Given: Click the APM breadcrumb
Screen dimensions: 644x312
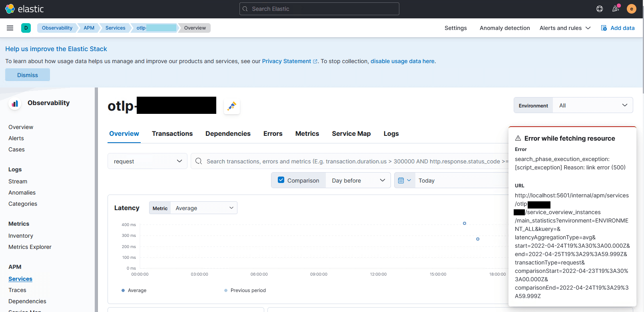Looking at the screenshot, I should pyautogui.click(x=89, y=28).
